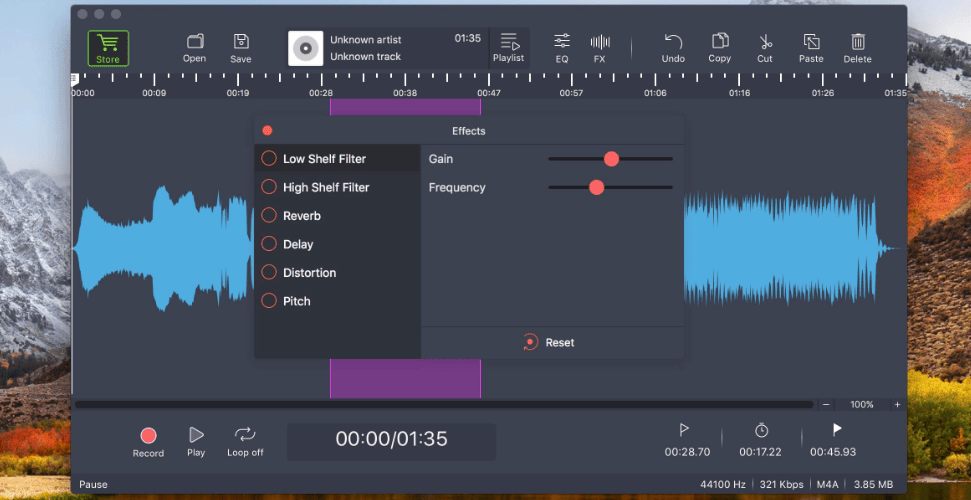Image resolution: width=971 pixels, height=500 pixels.
Task: Zoom in with the plus button
Action: [x=897, y=405]
